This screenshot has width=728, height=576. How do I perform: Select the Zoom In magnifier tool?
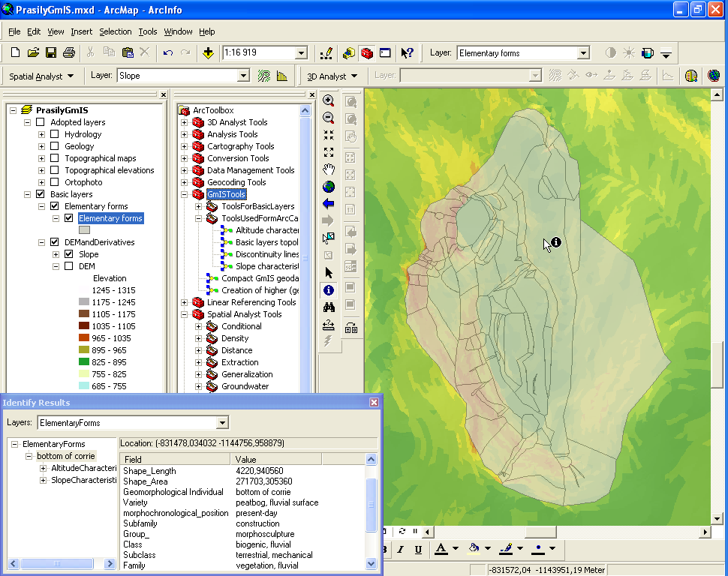tap(328, 100)
